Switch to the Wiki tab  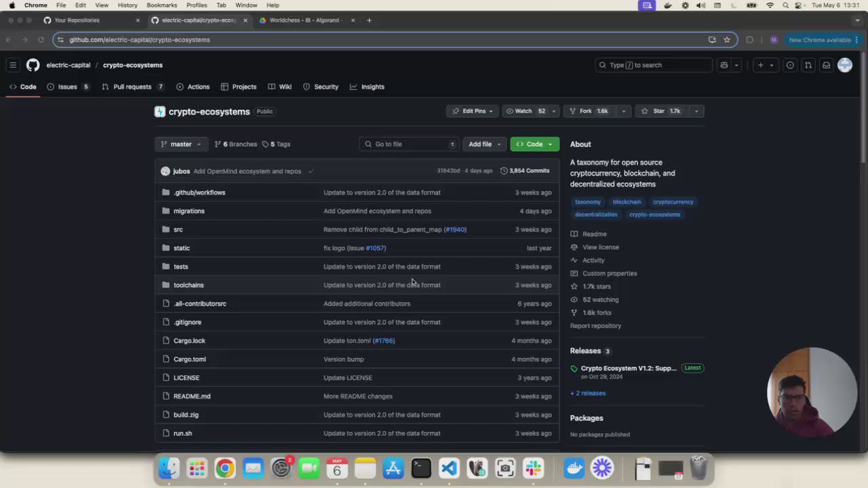(x=280, y=87)
